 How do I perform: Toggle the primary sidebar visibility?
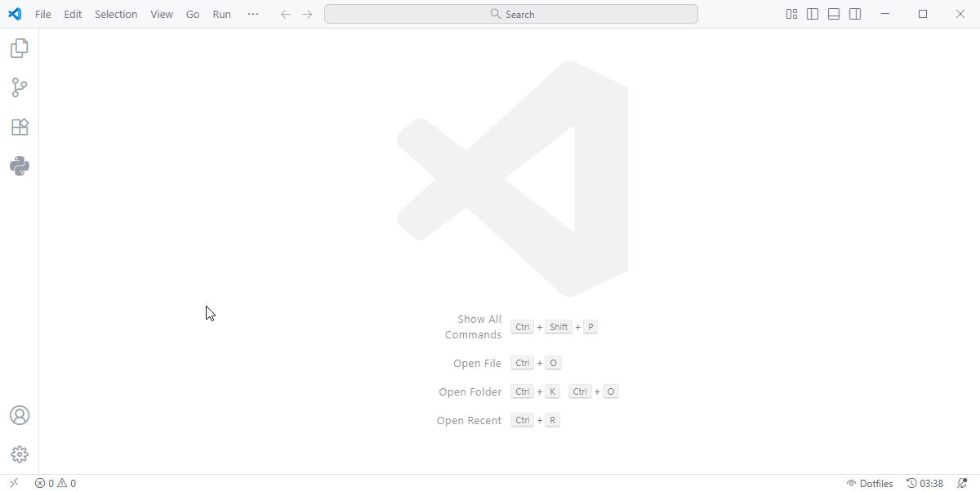[x=812, y=14]
